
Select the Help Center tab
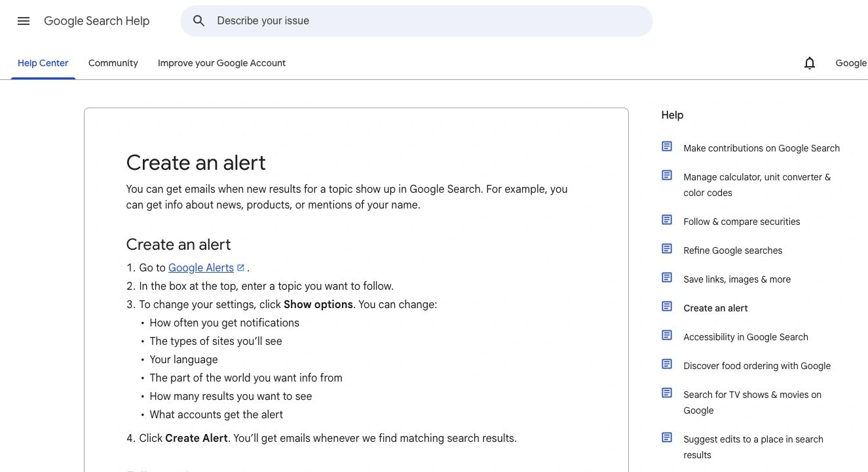43,63
